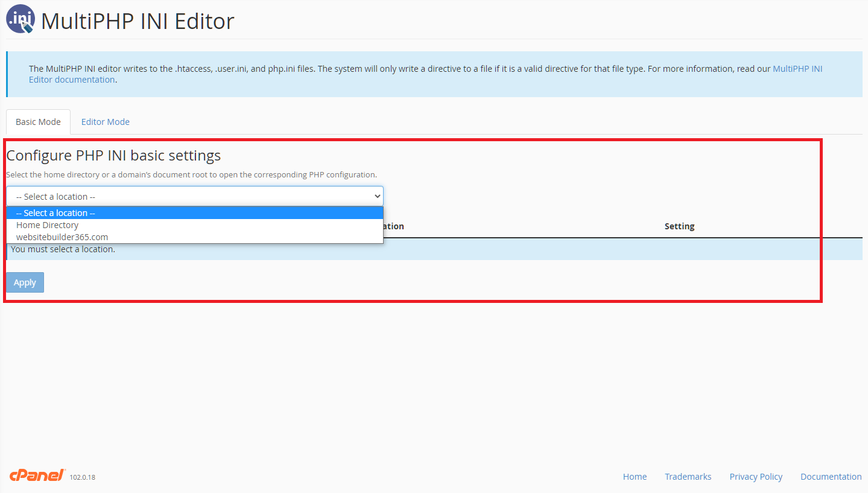Select Home Directory from the location list
This screenshot has width=868, height=493.
195,225
